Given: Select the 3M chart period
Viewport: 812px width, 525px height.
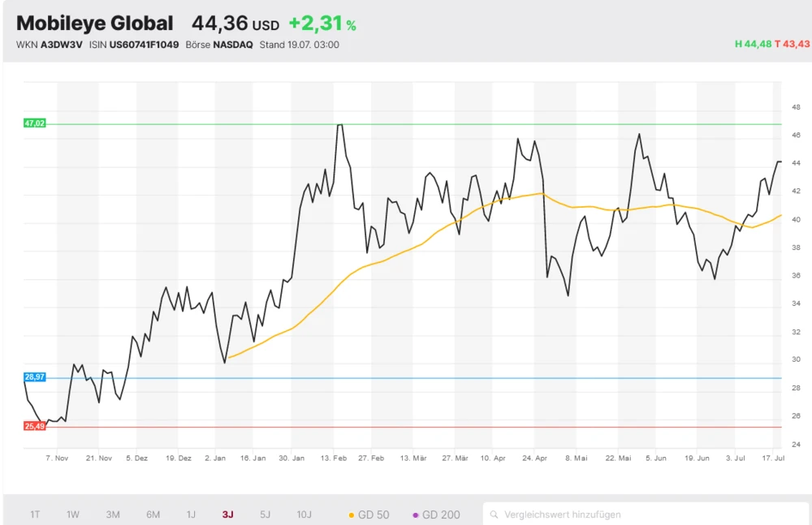Looking at the screenshot, I should (x=113, y=514).
